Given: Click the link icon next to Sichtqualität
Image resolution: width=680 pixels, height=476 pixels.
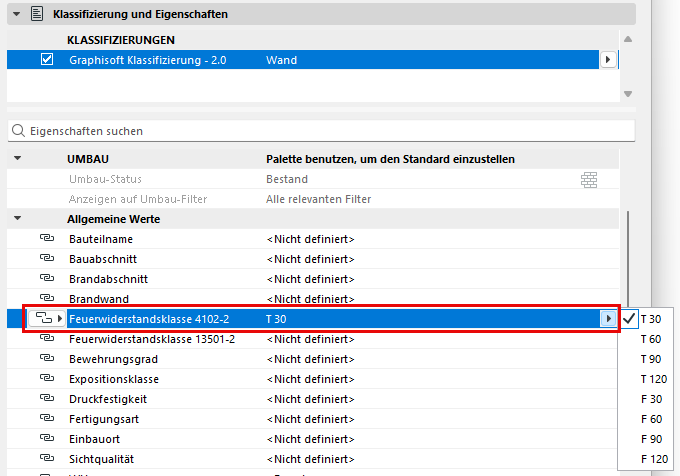Looking at the screenshot, I should tap(47, 458).
